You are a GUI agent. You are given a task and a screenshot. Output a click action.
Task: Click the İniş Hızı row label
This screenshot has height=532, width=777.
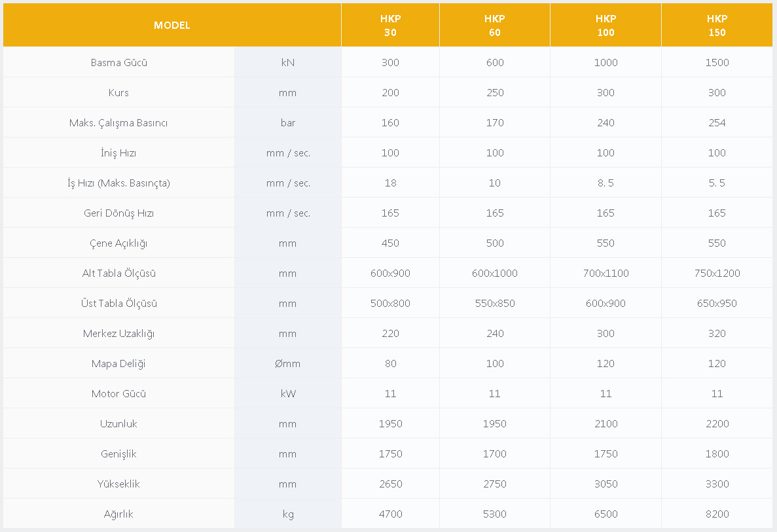tap(118, 153)
